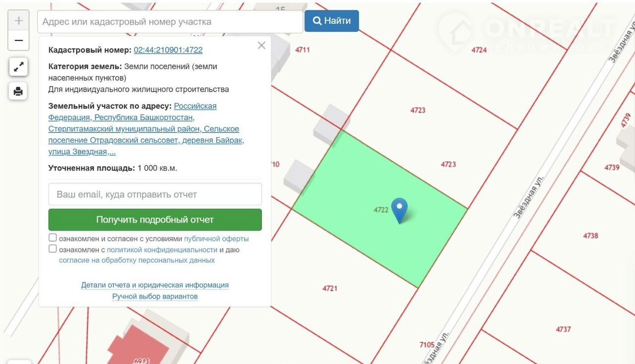Image resolution: width=635 pixels, height=364 pixels.
Task: Close the parcel info popup
Action: tap(261, 46)
